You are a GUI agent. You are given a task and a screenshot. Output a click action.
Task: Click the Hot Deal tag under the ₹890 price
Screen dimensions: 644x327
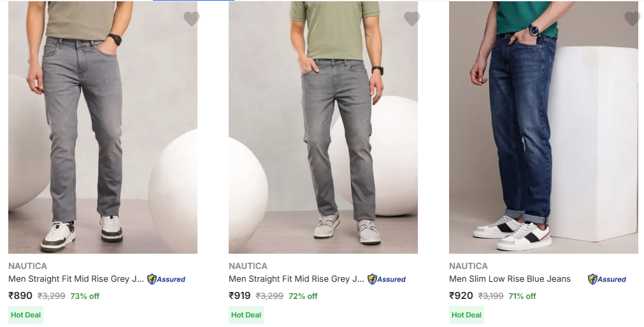(x=25, y=315)
